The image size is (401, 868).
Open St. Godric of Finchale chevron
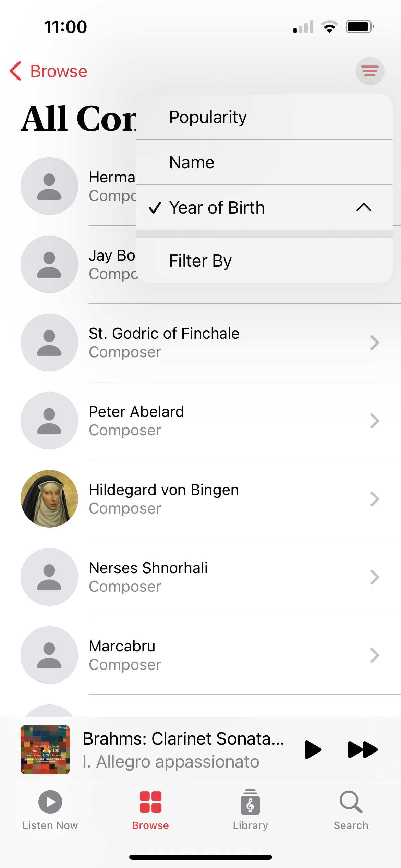[x=375, y=342]
